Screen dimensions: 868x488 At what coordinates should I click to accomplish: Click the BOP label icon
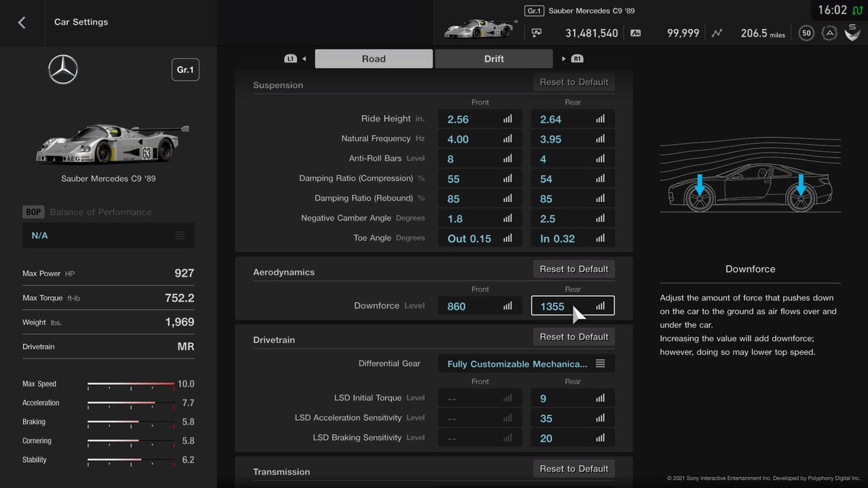[x=33, y=212]
